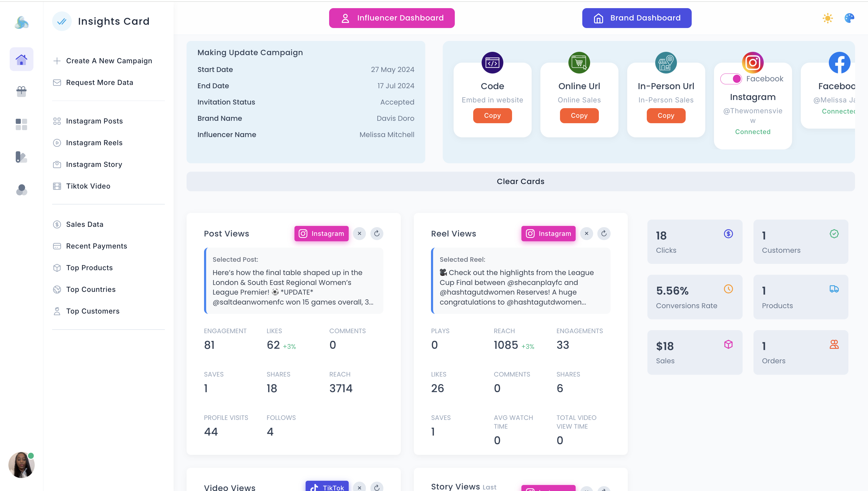Click the Reach value 3714
The width and height of the screenshot is (868, 491).
click(341, 389)
